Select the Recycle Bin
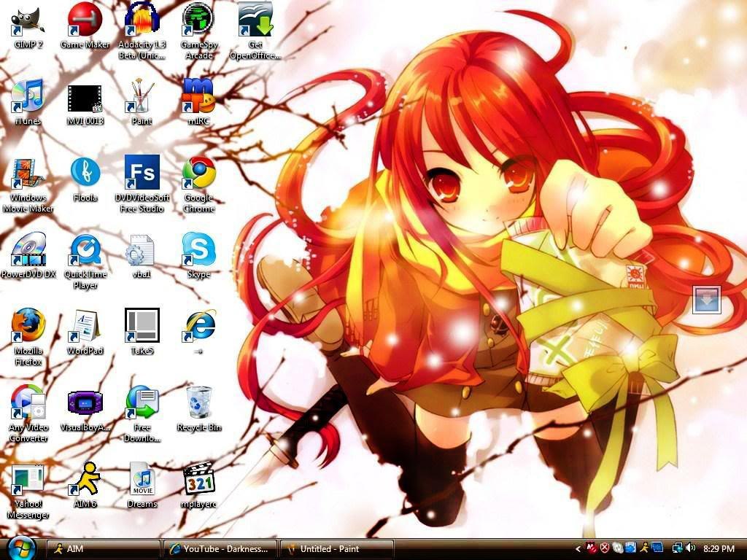This screenshot has width=747, height=560. click(x=198, y=408)
